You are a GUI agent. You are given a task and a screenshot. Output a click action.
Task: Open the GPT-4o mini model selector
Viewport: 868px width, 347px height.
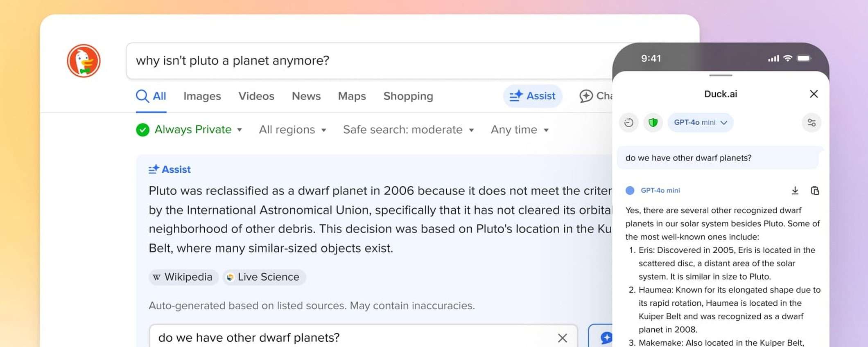pyautogui.click(x=700, y=122)
